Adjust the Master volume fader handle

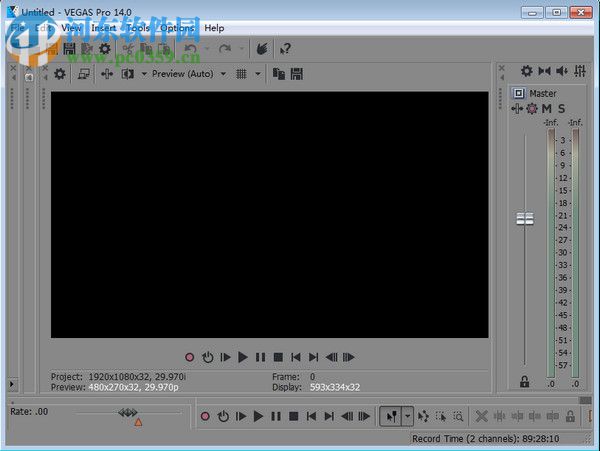coord(525,218)
